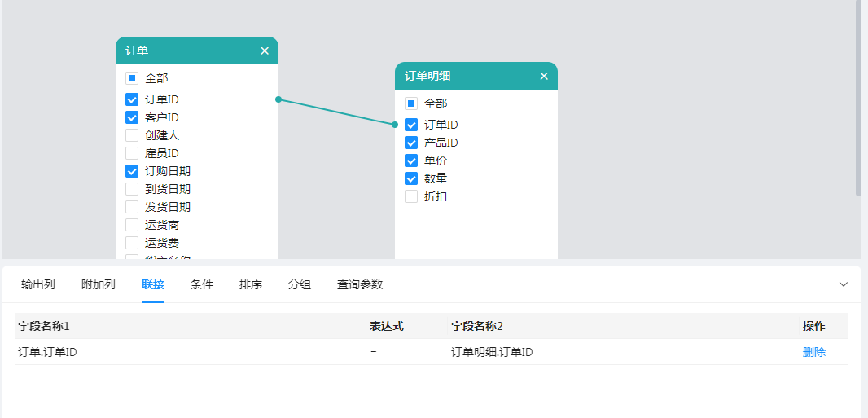The height and width of the screenshot is (418, 868).
Task: Open the 分组 tab
Action: click(x=300, y=284)
